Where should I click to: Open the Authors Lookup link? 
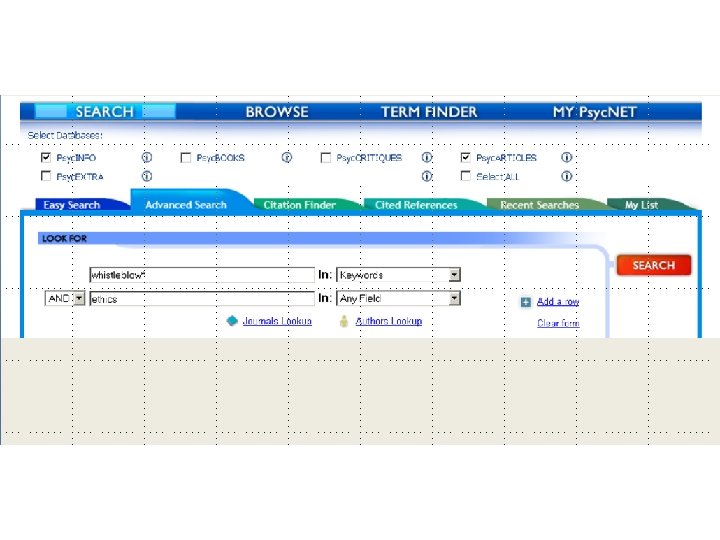pos(388,321)
